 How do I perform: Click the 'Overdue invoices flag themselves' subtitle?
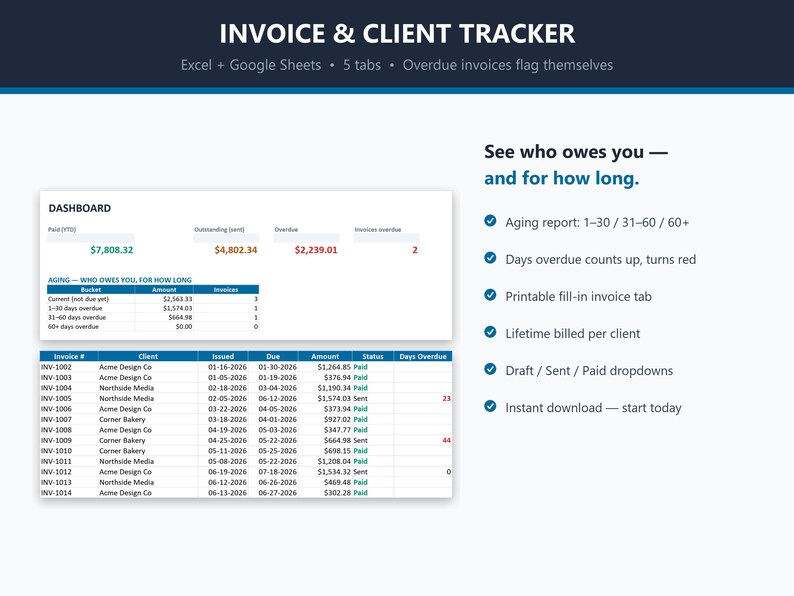tap(508, 65)
